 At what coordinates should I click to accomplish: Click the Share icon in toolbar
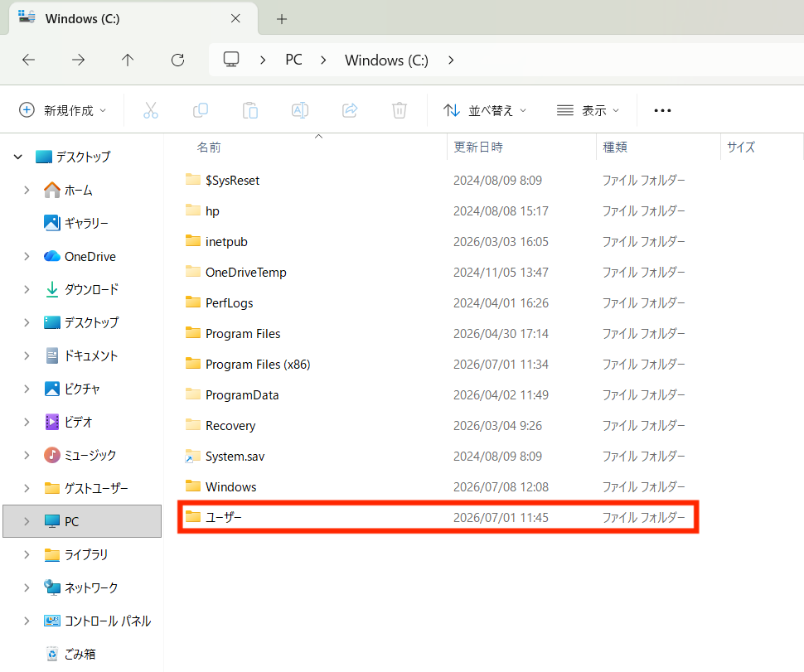coord(350,110)
